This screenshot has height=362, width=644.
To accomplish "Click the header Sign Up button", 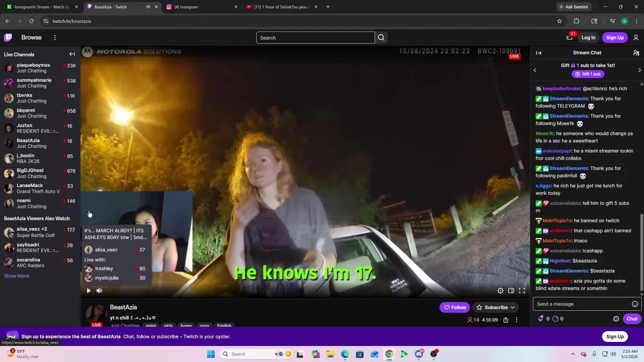I will (x=615, y=38).
